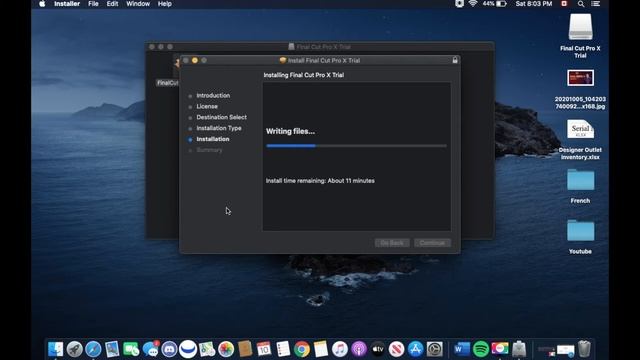Open Photos app in the Dock
640x360 pixels.
click(226, 349)
